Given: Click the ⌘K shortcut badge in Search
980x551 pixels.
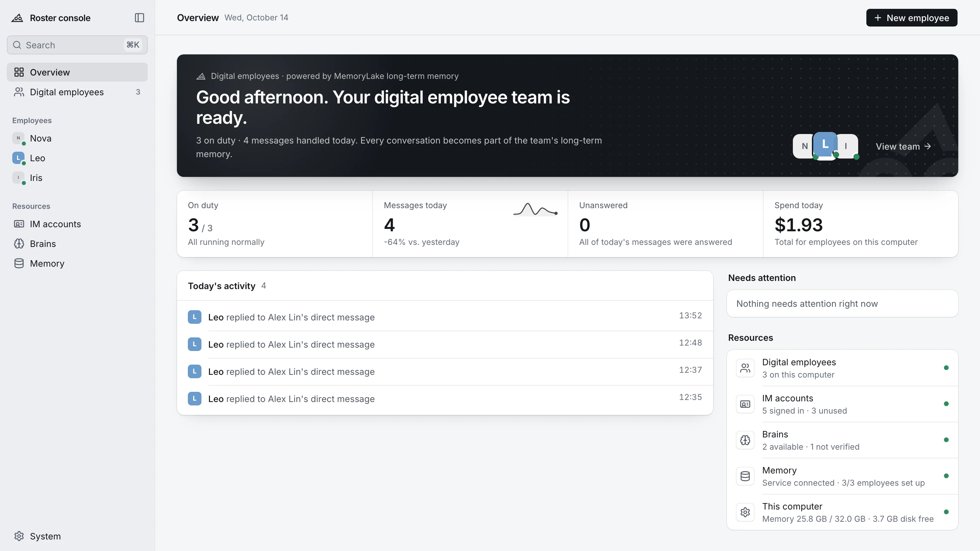Looking at the screenshot, I should [x=133, y=45].
